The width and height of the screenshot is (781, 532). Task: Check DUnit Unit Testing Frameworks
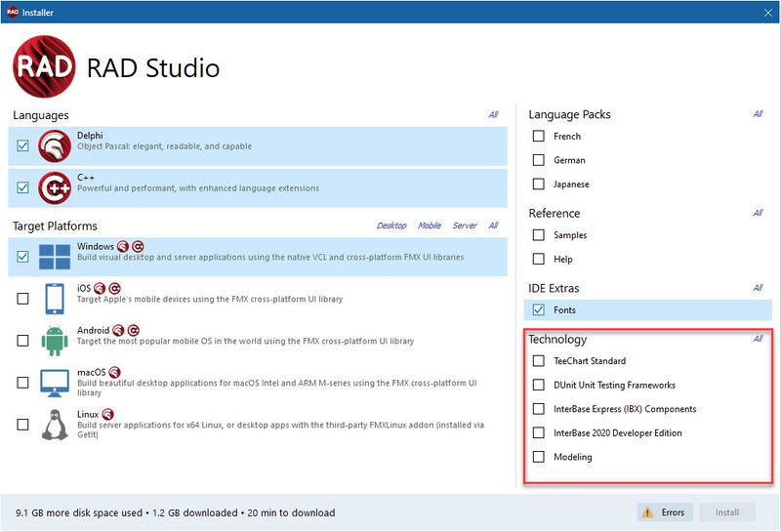(x=539, y=385)
